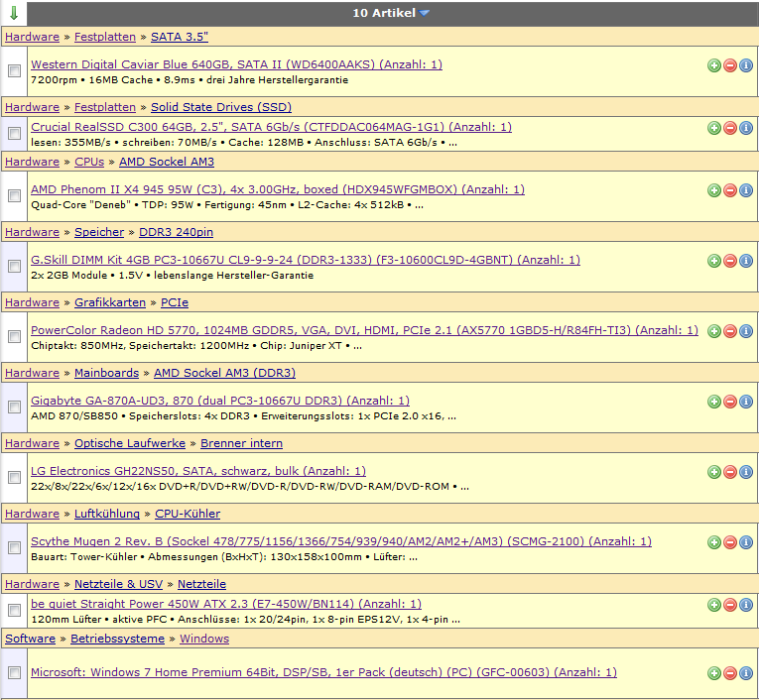The height and width of the screenshot is (700, 759).
Task: Plus icon for Windows 7 Home Premium
Action: (x=714, y=673)
